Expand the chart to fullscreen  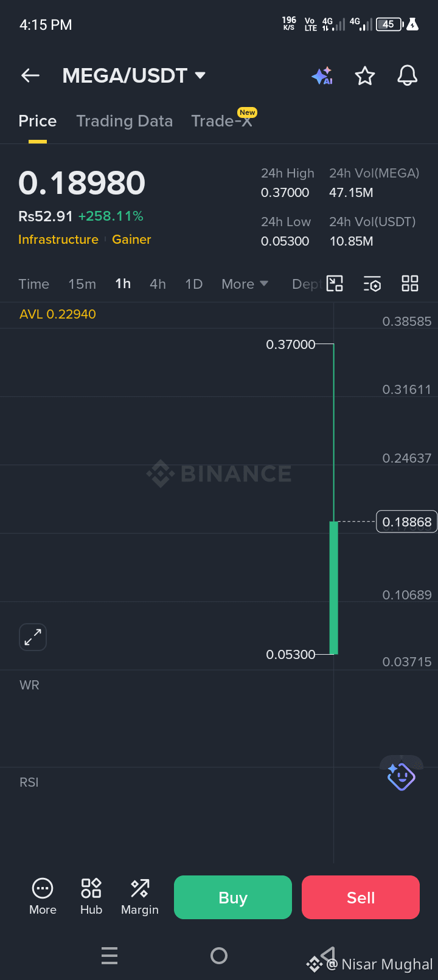33,637
